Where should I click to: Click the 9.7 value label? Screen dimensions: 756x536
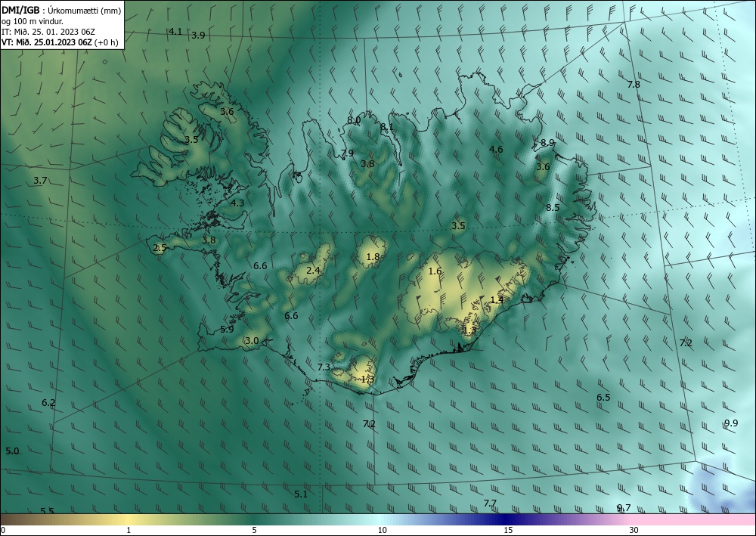(x=624, y=507)
